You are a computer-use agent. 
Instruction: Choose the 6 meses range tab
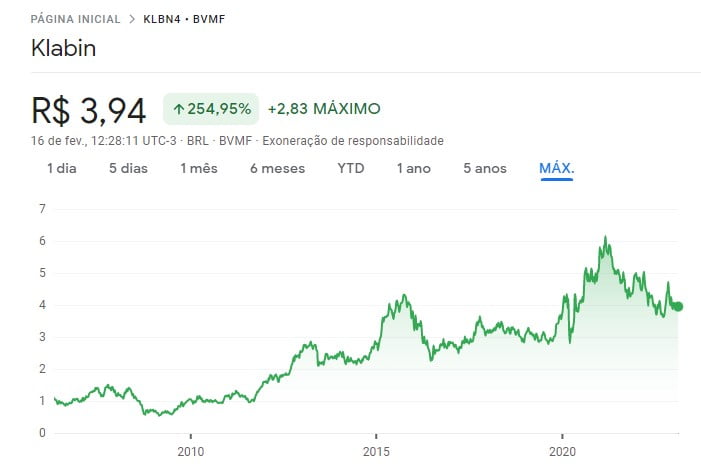[277, 168]
